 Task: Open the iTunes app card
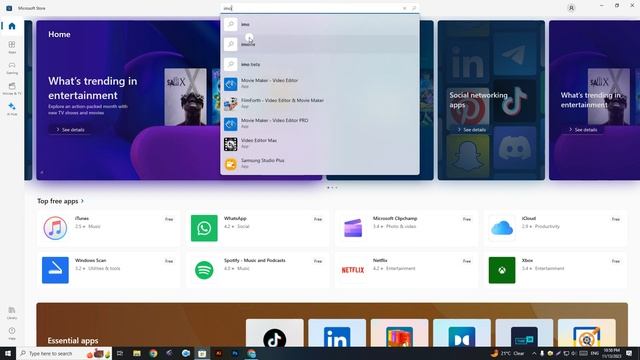(x=108, y=228)
